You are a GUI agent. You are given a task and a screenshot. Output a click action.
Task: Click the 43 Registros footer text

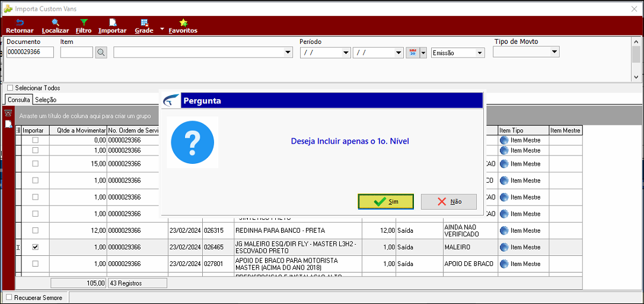pyautogui.click(x=137, y=283)
